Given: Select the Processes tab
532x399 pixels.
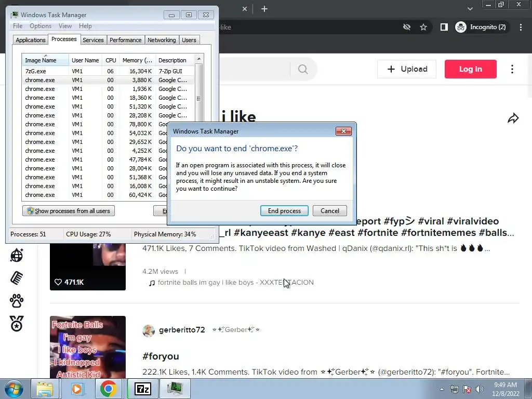Looking at the screenshot, I should tap(64, 39).
